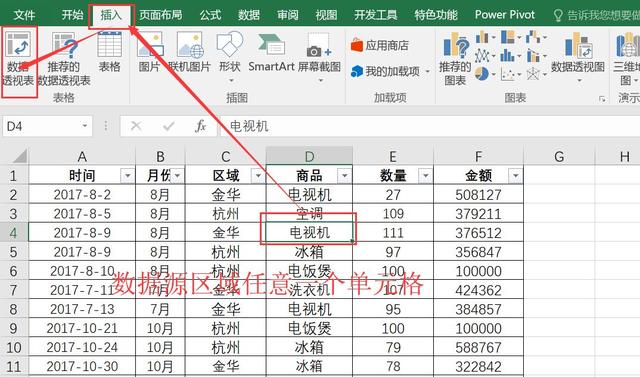Select cell F10 with value 588767

(478, 347)
